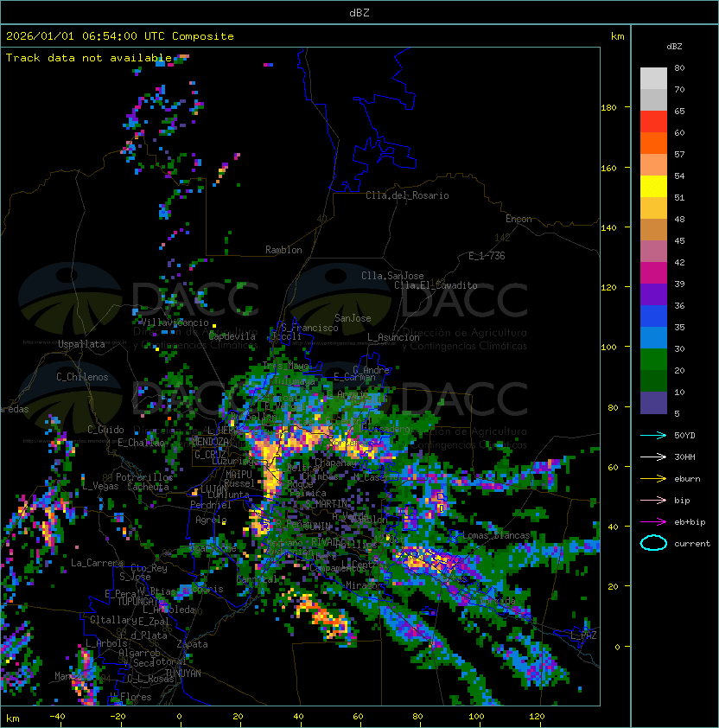Click the white 30HM arrow icon
Viewport: 719px width, 728px height.
pos(653,457)
